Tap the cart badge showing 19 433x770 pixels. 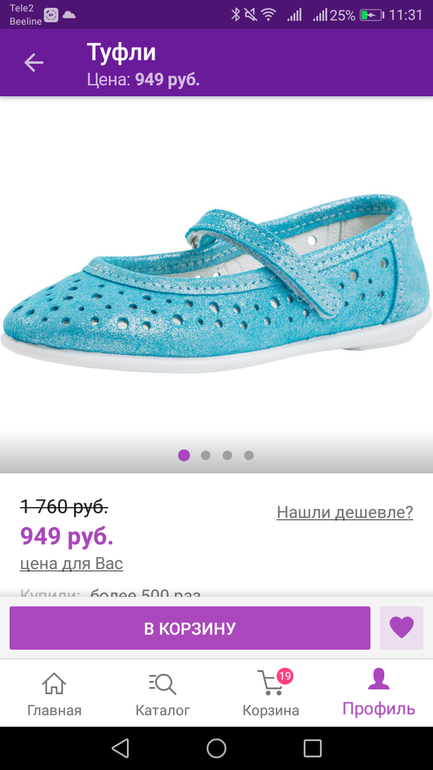(x=284, y=676)
